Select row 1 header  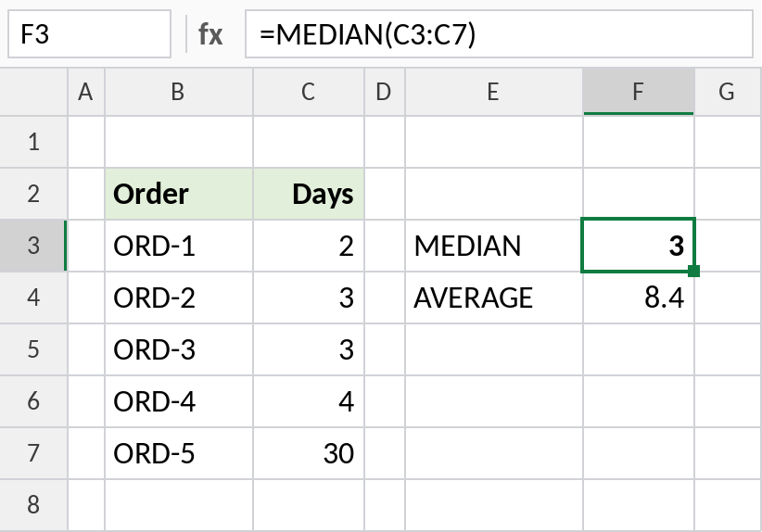33,142
